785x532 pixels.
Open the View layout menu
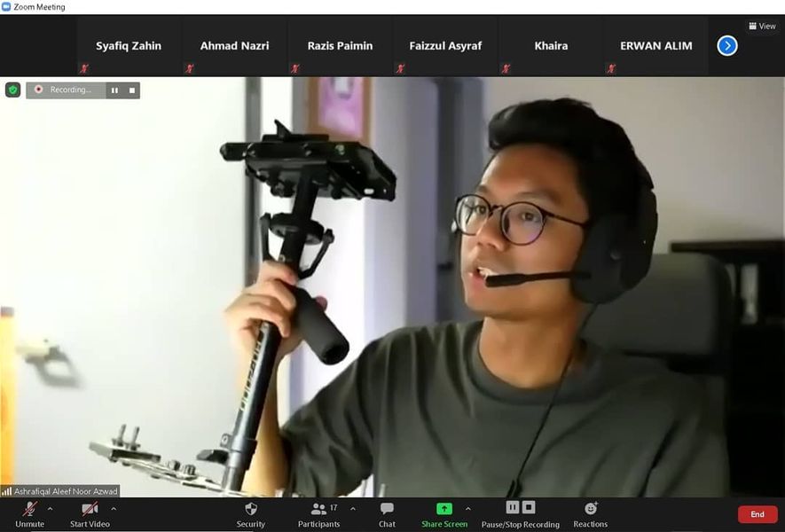click(x=762, y=26)
